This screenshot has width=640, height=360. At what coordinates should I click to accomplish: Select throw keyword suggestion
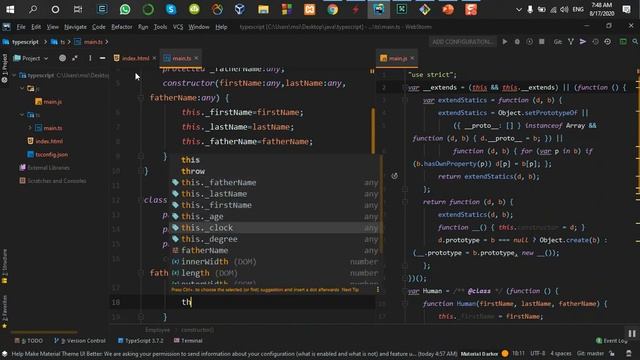276,171
